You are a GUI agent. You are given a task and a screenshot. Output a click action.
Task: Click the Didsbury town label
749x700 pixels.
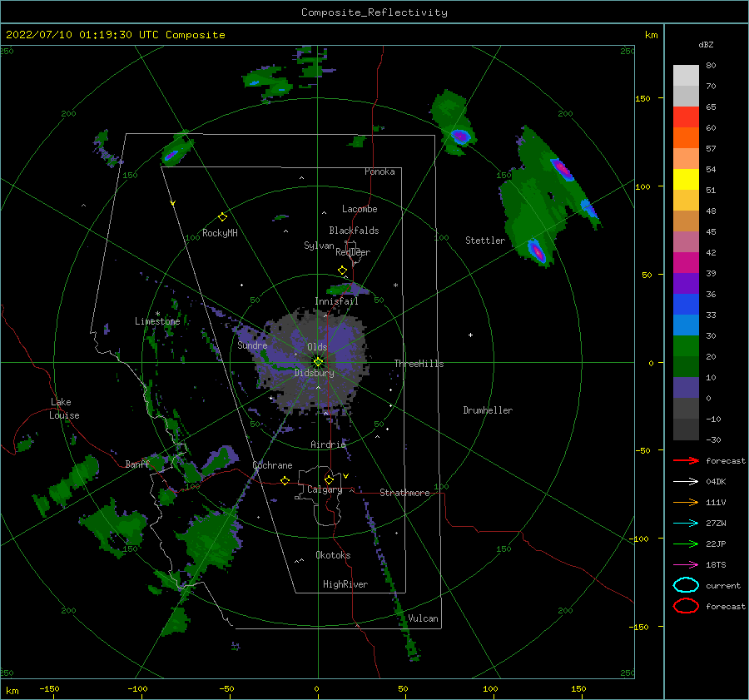pyautogui.click(x=315, y=373)
